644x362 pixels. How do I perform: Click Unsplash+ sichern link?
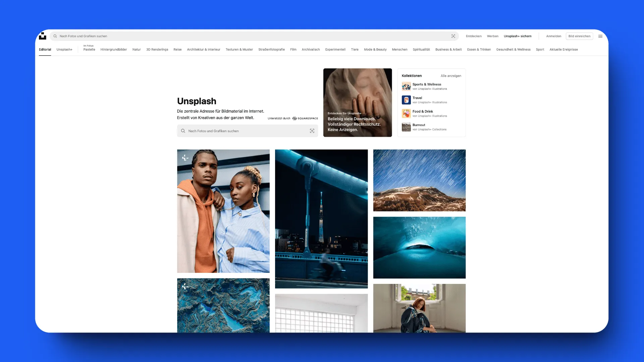[518, 36]
